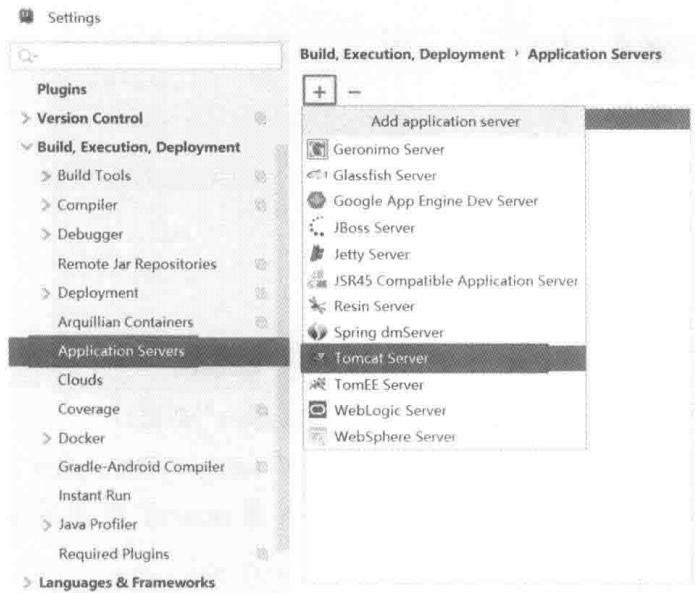695x593 pixels.
Task: Click Build, Execution, Deployment breadcrumb
Action: coord(402,54)
